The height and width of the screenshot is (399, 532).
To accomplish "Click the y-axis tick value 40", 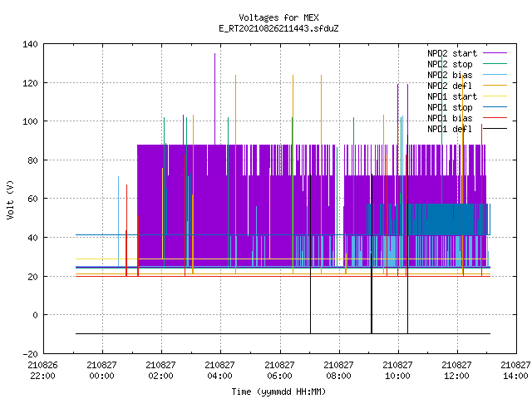I will pos(32,238).
